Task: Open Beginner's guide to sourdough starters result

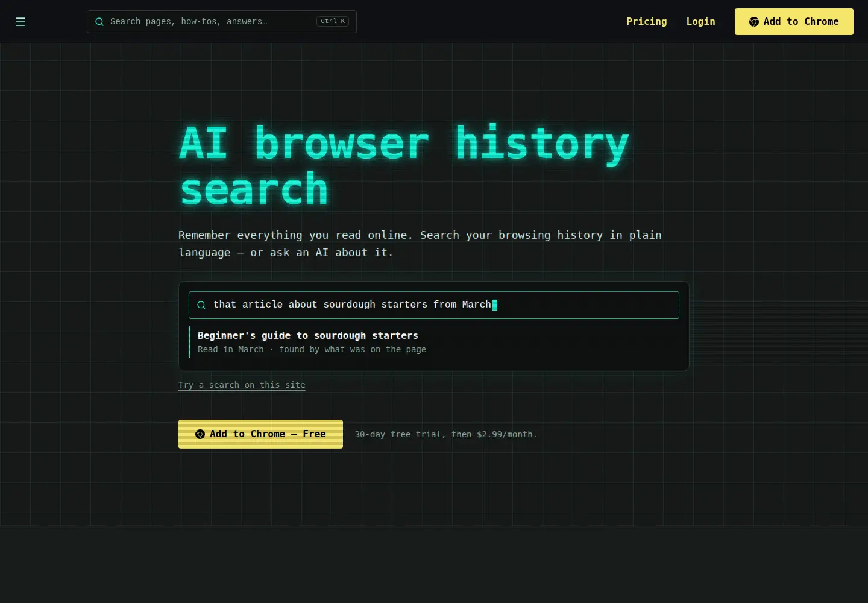Action: point(308,335)
